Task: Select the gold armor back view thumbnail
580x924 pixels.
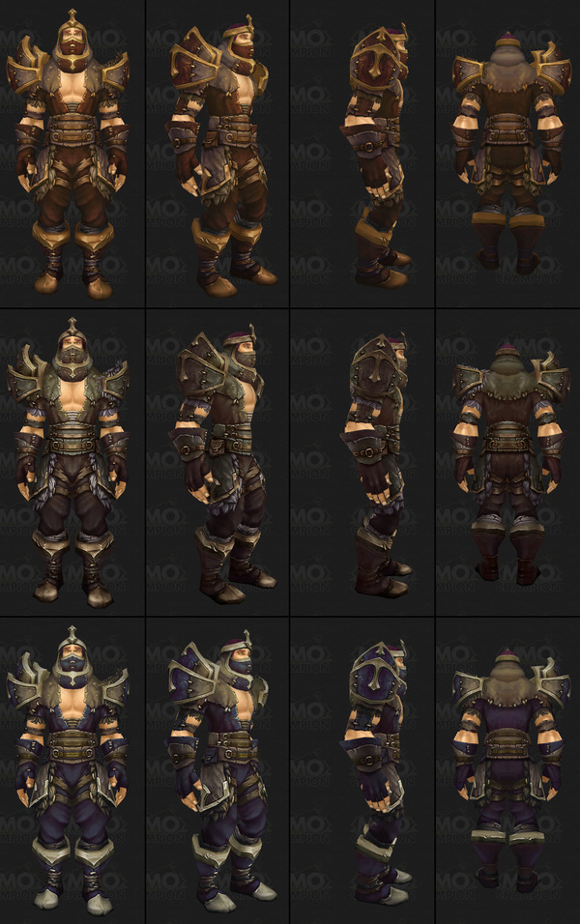Action: coord(507,154)
